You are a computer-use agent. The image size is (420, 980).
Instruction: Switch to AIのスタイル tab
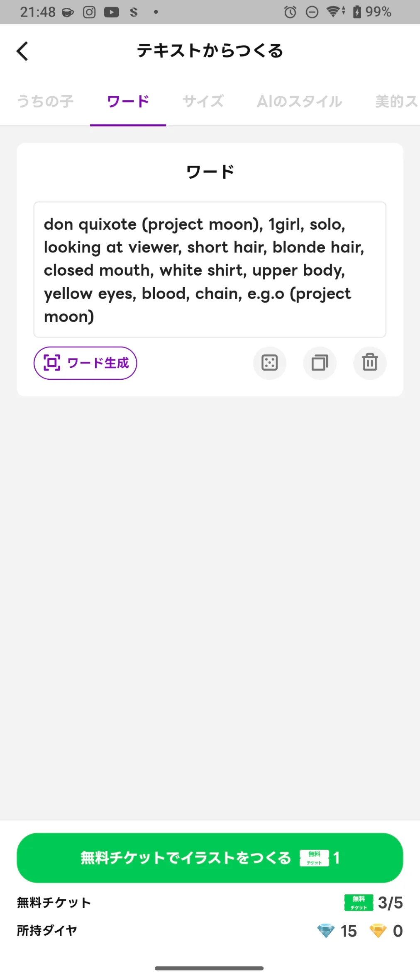coord(299,102)
